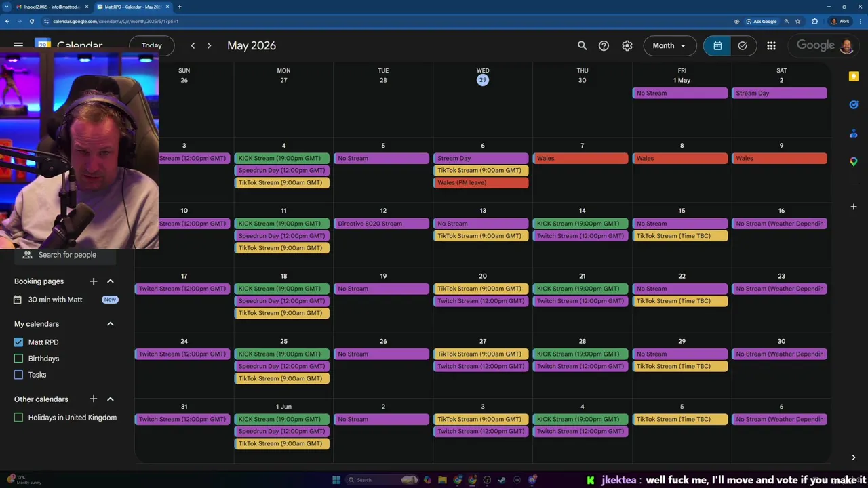Open Speedrun Day event on May 4
The height and width of the screenshot is (488, 868).
(x=282, y=171)
